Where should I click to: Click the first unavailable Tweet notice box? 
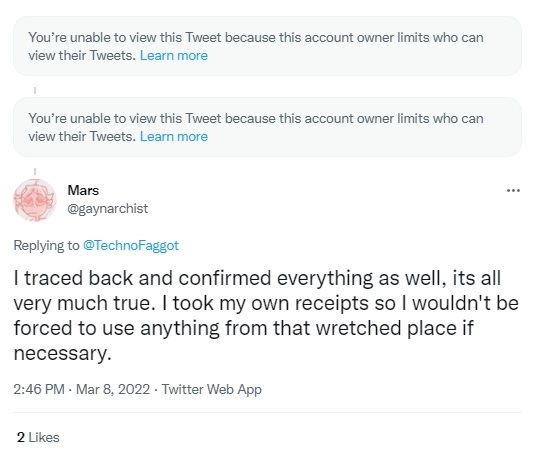pos(267,46)
